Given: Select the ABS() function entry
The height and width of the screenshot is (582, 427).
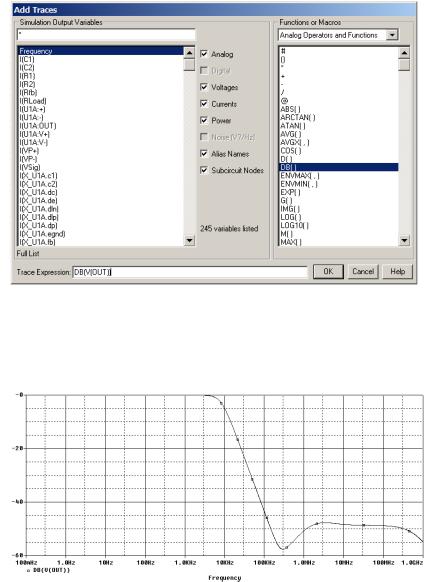Looking at the screenshot, I should click(290, 109).
